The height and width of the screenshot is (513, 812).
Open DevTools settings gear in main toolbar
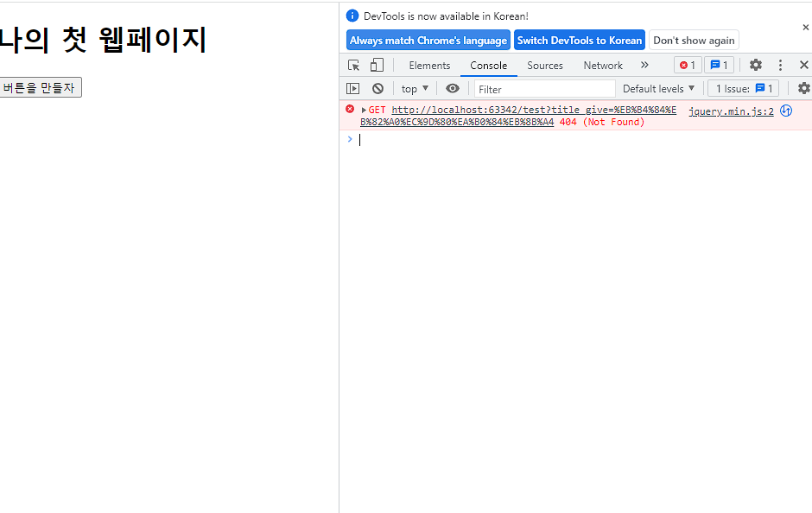(756, 65)
